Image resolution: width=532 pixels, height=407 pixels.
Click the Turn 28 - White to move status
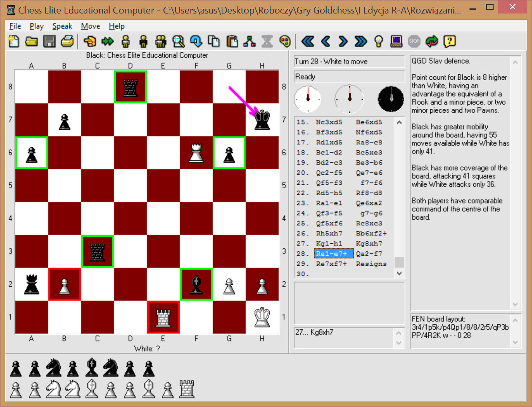click(x=350, y=62)
